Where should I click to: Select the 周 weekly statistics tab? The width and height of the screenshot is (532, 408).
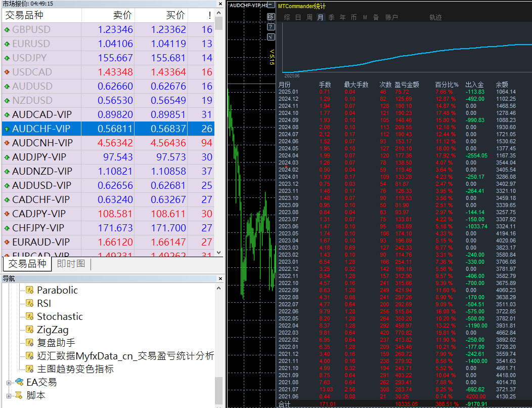pyautogui.click(x=309, y=17)
